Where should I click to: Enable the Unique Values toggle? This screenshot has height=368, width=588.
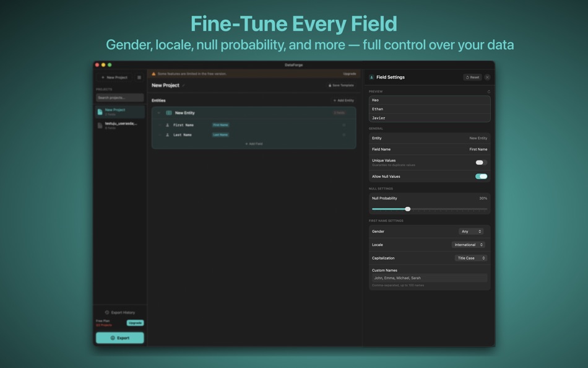480,161
